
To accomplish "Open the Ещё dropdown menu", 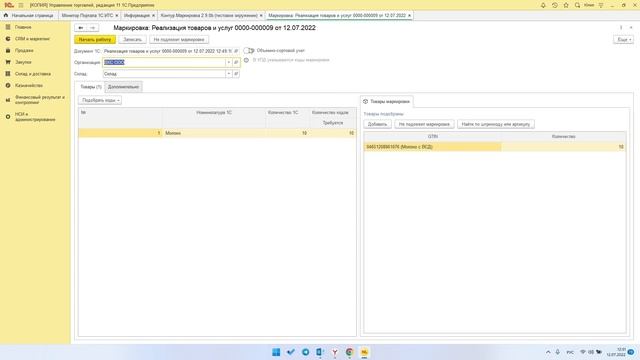I will [624, 40].
